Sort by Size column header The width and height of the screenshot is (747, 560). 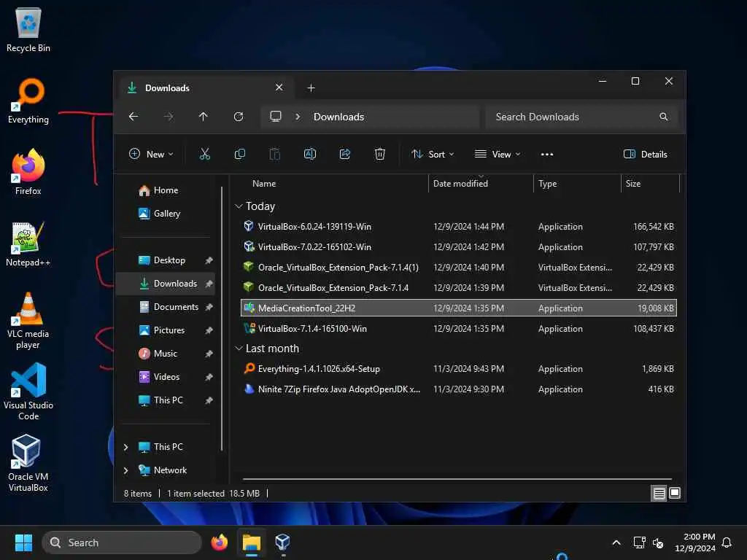[x=632, y=183]
